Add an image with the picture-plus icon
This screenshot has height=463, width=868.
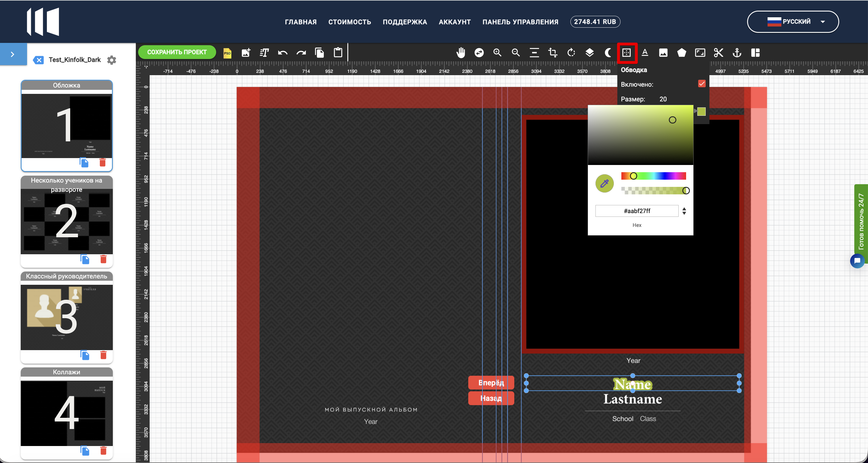246,53
